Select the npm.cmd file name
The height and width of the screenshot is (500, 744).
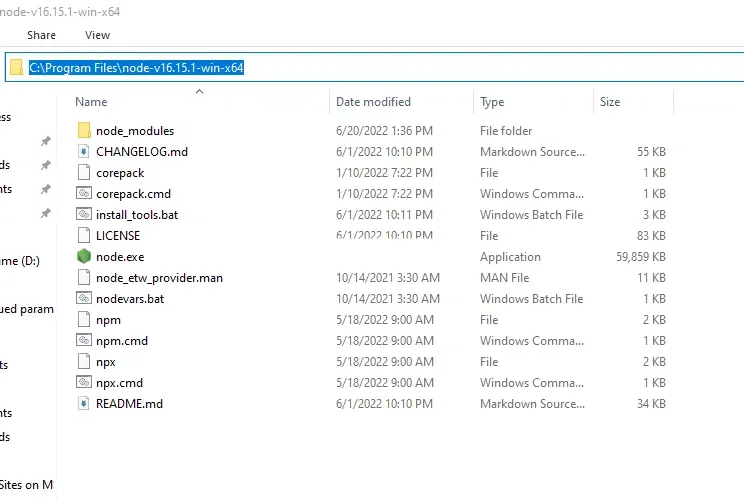[122, 341]
